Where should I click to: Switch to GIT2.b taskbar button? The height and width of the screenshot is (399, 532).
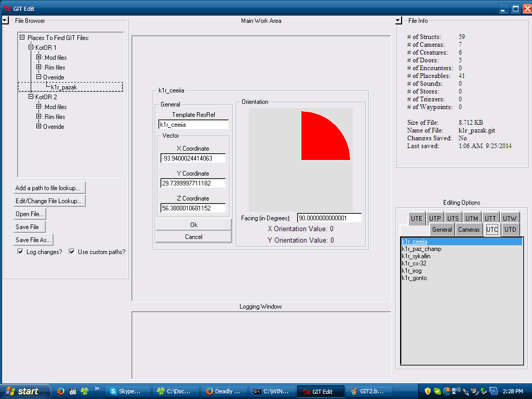point(369,391)
